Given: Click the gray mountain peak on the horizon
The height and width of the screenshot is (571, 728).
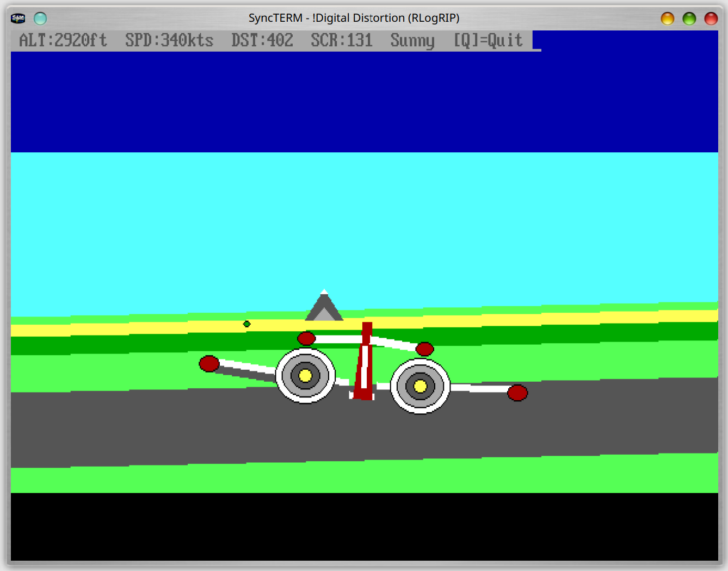Looking at the screenshot, I should [x=324, y=308].
